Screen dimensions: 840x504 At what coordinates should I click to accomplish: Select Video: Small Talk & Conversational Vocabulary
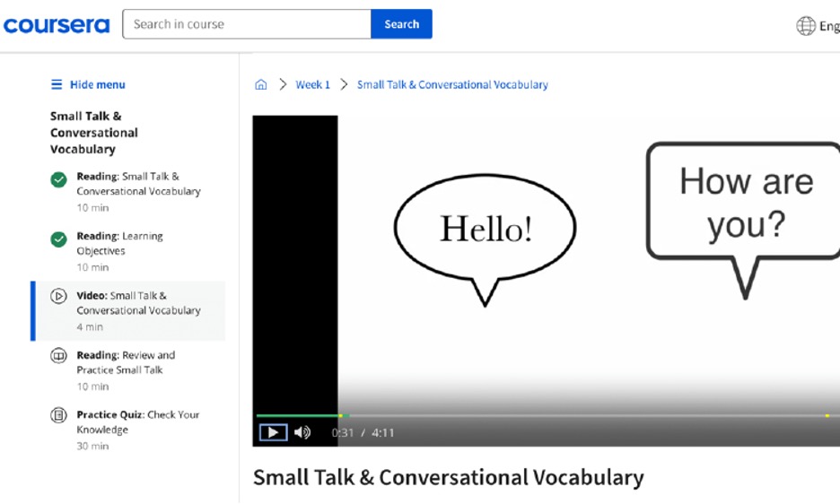click(138, 302)
